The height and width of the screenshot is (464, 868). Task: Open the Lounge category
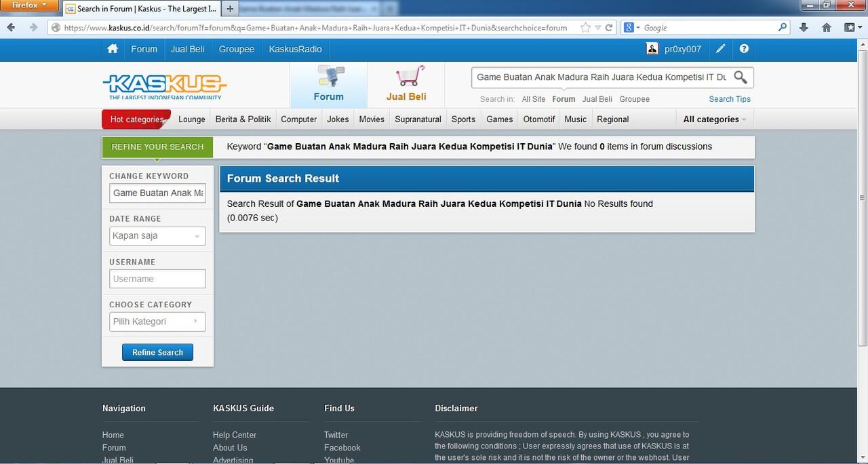pyautogui.click(x=192, y=119)
